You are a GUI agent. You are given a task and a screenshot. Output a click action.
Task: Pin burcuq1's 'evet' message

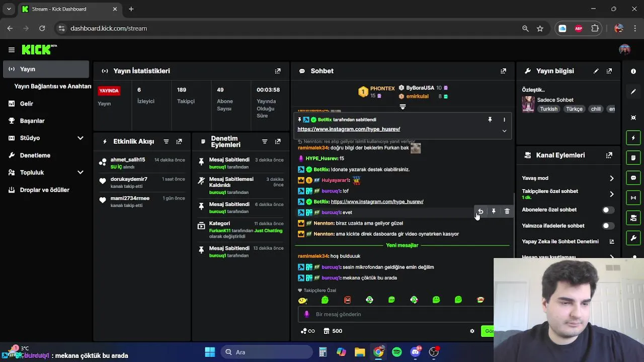(494, 212)
